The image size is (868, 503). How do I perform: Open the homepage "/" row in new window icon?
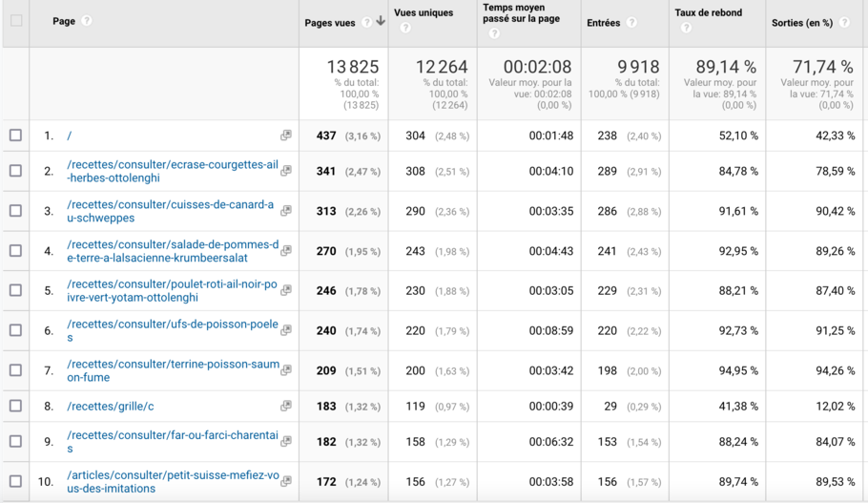point(285,136)
